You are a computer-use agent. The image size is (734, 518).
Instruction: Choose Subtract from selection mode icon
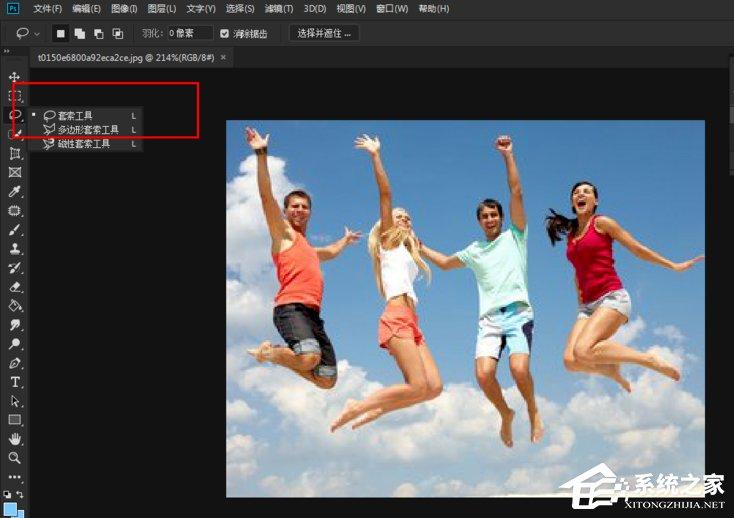(x=99, y=34)
